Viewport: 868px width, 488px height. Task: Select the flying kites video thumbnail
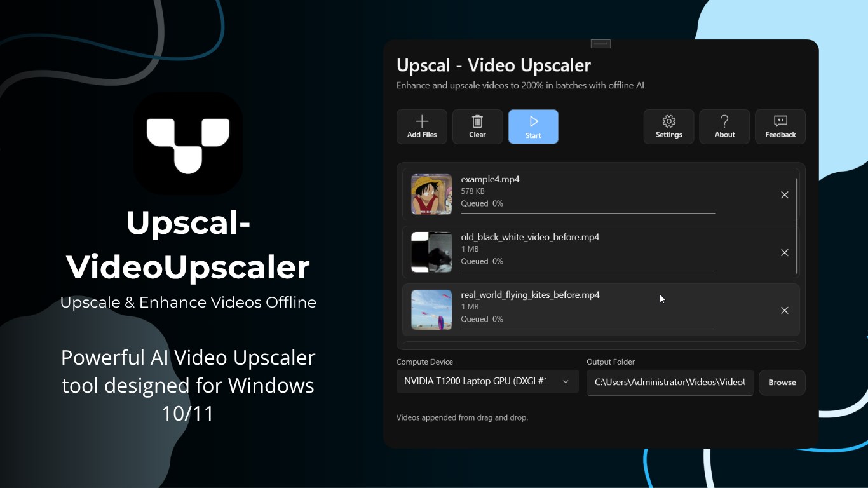click(x=431, y=310)
